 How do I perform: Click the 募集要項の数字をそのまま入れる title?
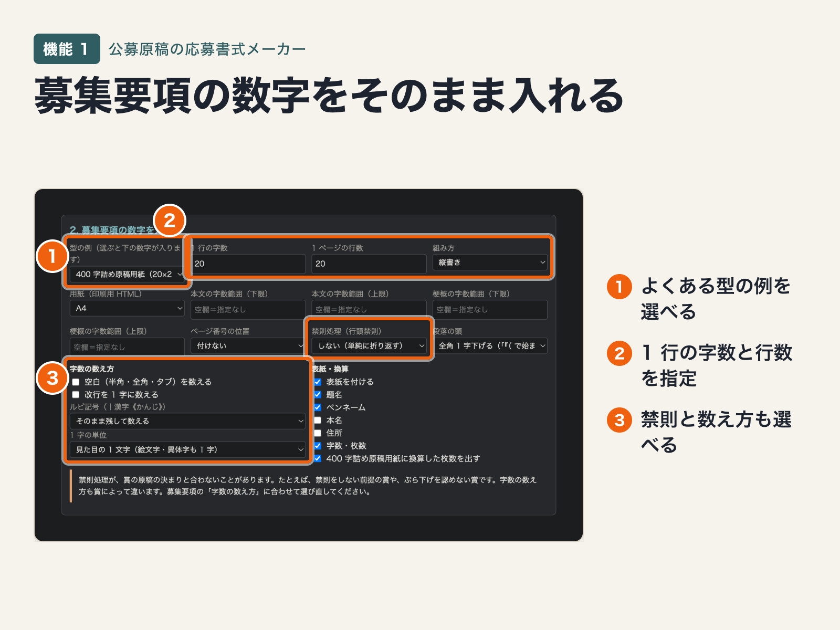coord(329,95)
